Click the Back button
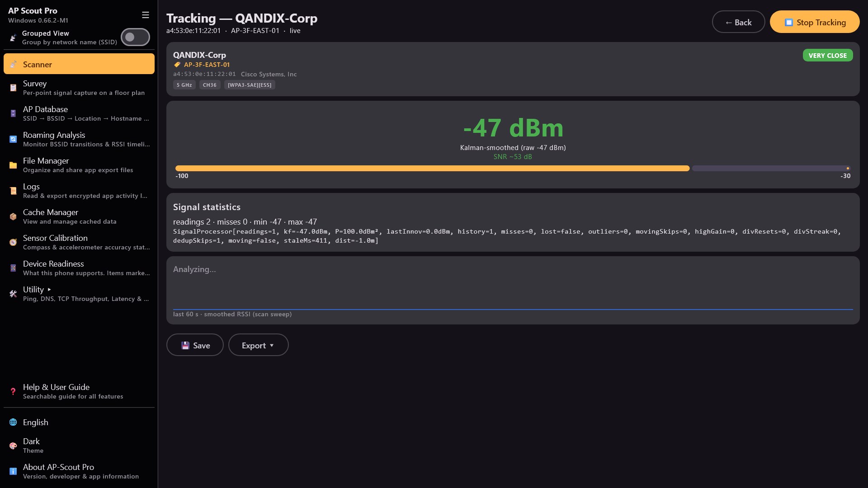The image size is (868, 488). (738, 22)
